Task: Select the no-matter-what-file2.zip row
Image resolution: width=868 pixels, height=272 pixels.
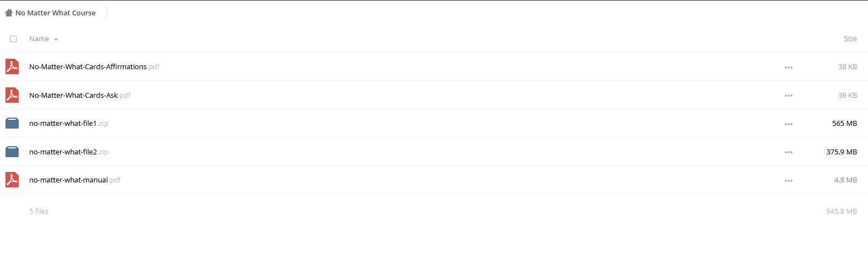Action: [434, 152]
